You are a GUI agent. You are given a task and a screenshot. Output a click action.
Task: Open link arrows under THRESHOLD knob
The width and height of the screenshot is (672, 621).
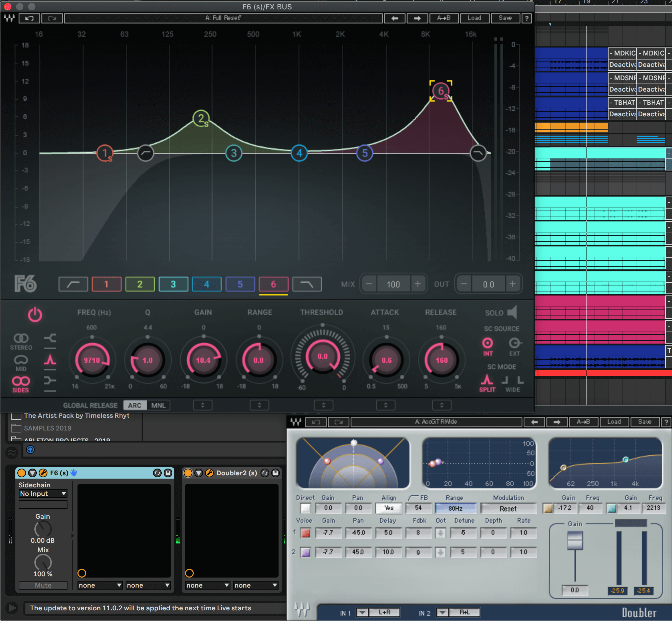click(x=323, y=405)
